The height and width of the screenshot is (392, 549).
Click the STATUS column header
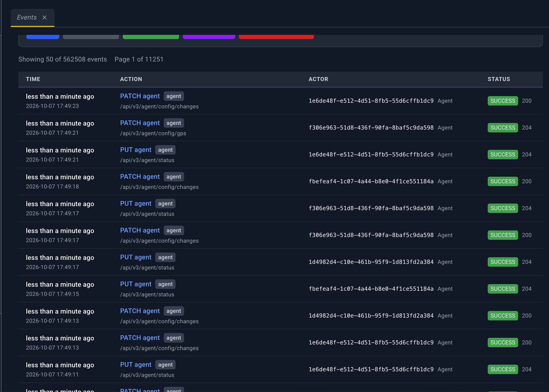499,79
